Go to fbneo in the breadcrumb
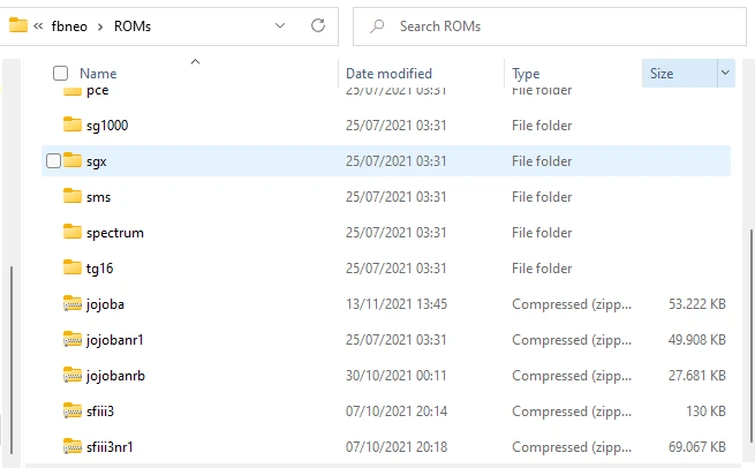The width and height of the screenshot is (755, 468). 70,26
